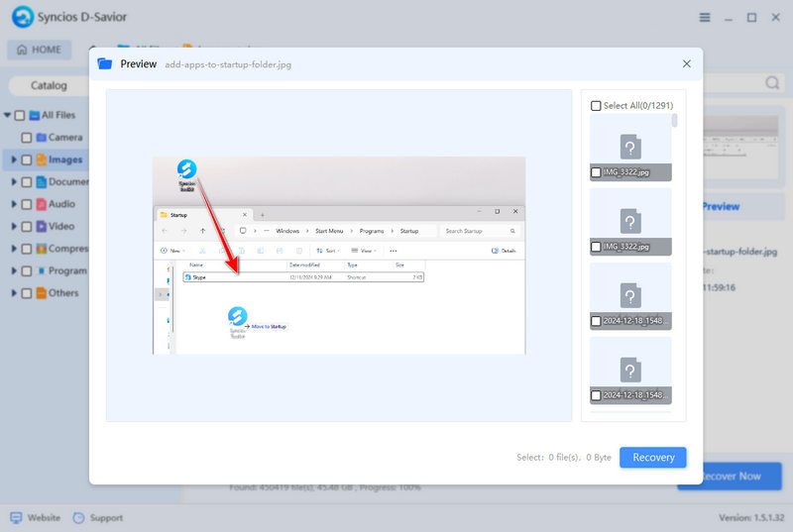
Task: Open the Website link
Action: click(x=36, y=517)
